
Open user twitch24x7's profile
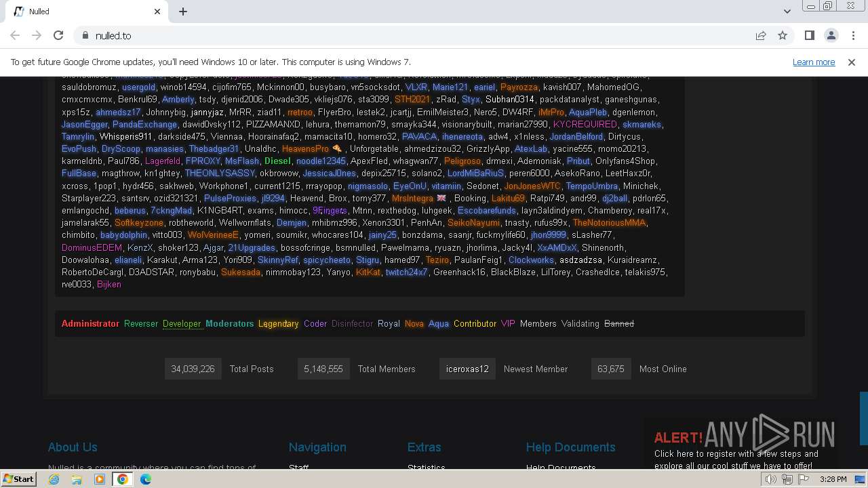(x=406, y=272)
